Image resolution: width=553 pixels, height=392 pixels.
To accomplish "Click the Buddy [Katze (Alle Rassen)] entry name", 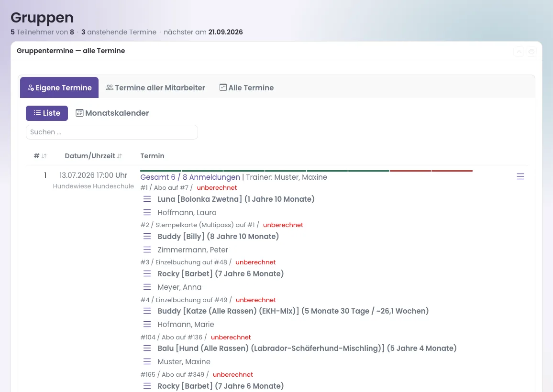I will point(293,311).
